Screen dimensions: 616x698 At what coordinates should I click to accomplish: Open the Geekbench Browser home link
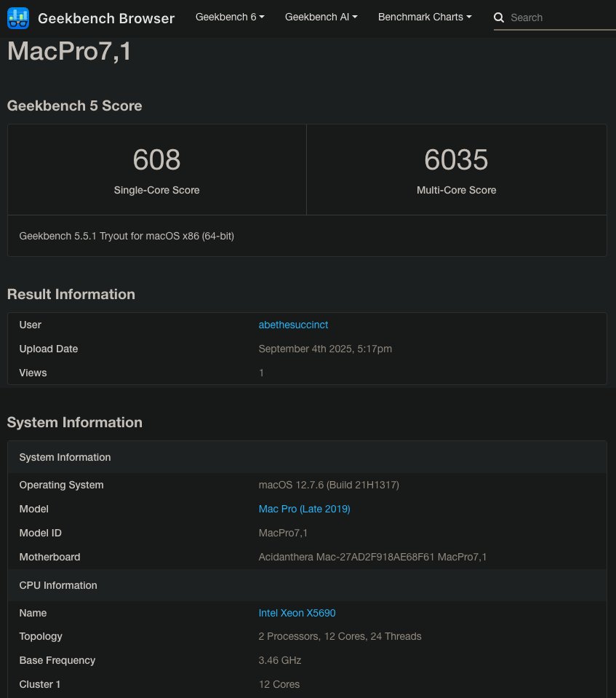106,18
